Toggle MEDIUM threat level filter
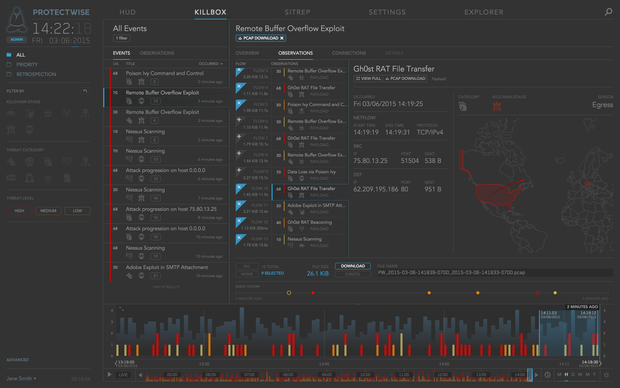 coord(48,211)
